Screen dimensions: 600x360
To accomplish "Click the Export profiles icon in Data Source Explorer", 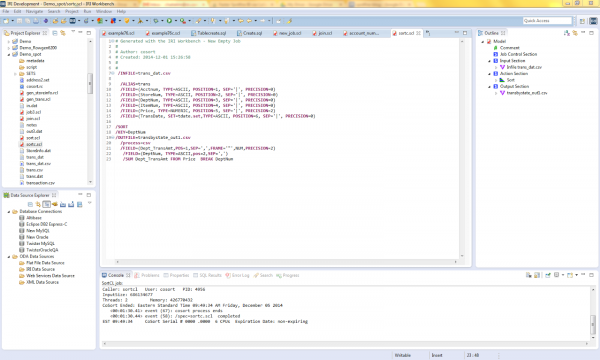I will (x=71, y=204).
